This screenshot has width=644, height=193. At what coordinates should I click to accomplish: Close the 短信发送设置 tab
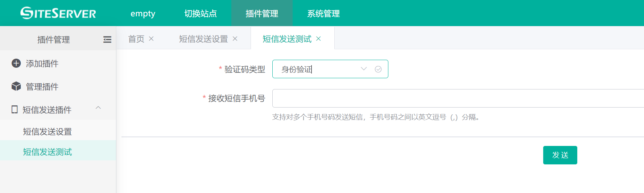pyautogui.click(x=235, y=39)
